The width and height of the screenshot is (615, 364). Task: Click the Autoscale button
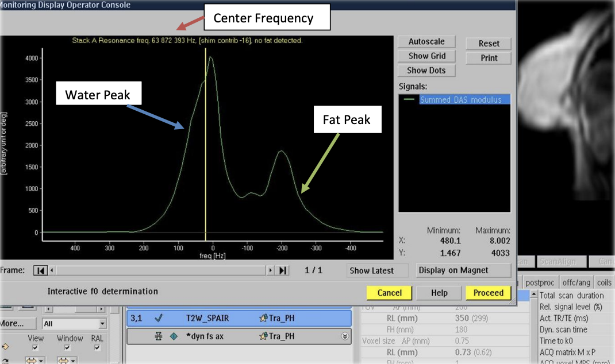click(x=426, y=42)
